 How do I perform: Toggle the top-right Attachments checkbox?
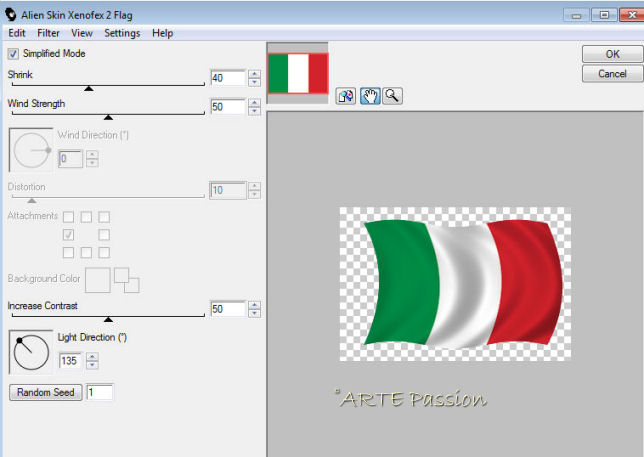point(104,217)
